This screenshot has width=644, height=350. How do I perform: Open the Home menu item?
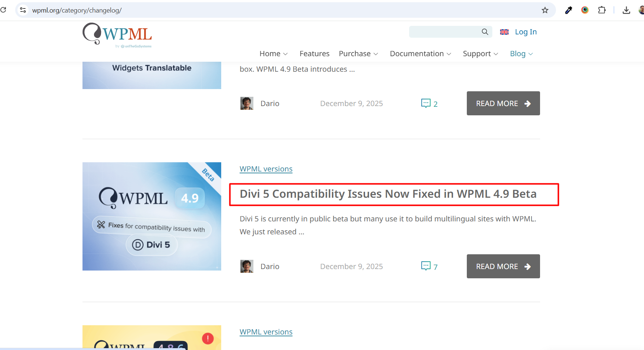coord(270,54)
